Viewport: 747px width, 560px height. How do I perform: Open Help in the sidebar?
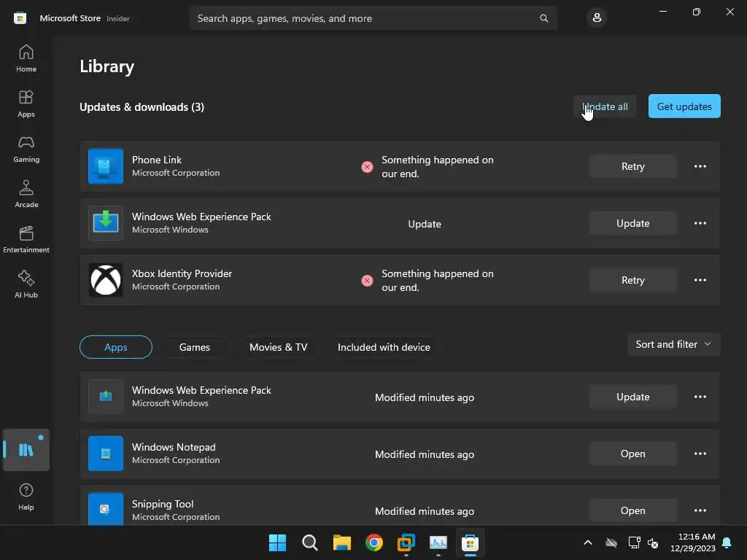(x=26, y=497)
